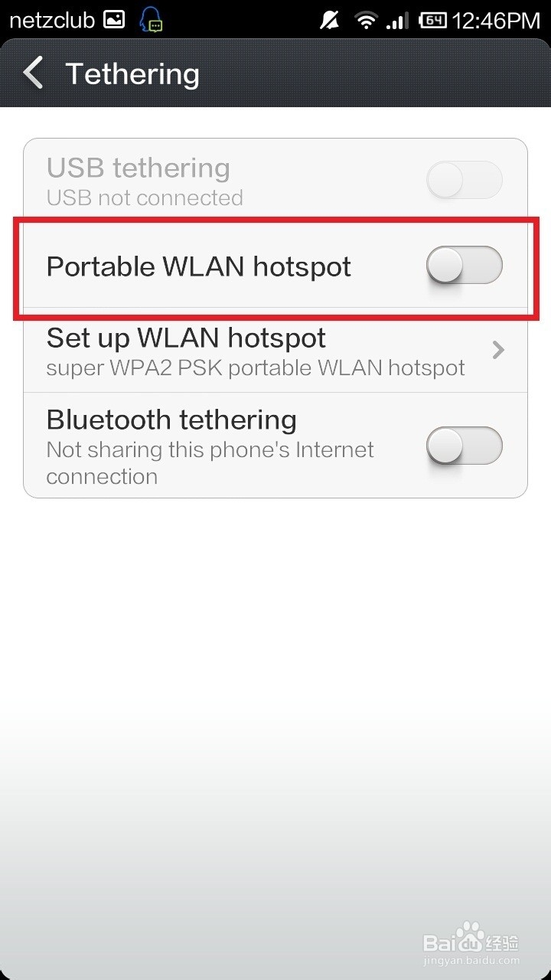Tap the Tethering title text
Viewport: 551px width, 980px height.
pos(132,74)
